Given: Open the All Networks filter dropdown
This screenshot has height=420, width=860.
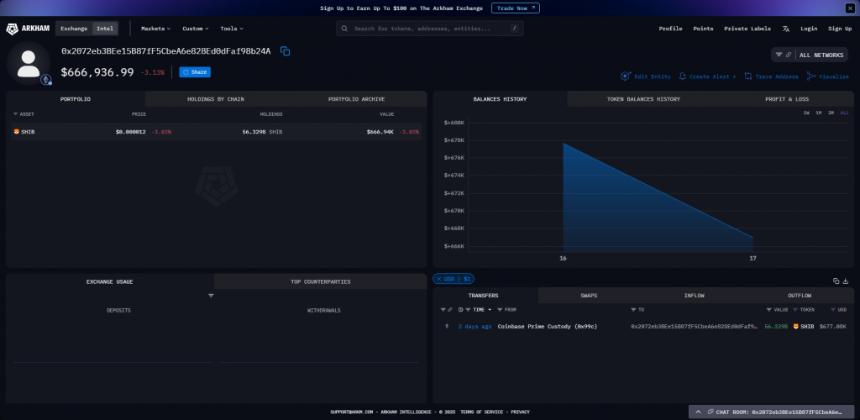Looking at the screenshot, I should coord(810,54).
